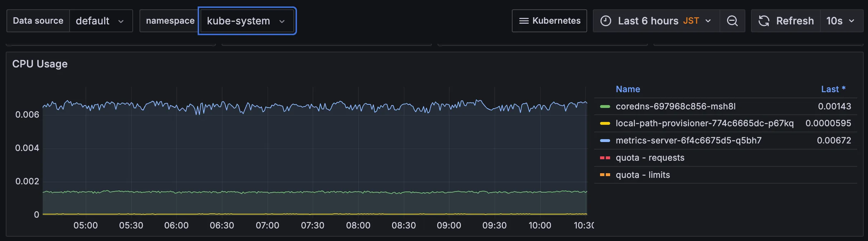The height and width of the screenshot is (241, 868).
Task: Change yellow color swatch of local-path-provisioner
Action: point(605,123)
